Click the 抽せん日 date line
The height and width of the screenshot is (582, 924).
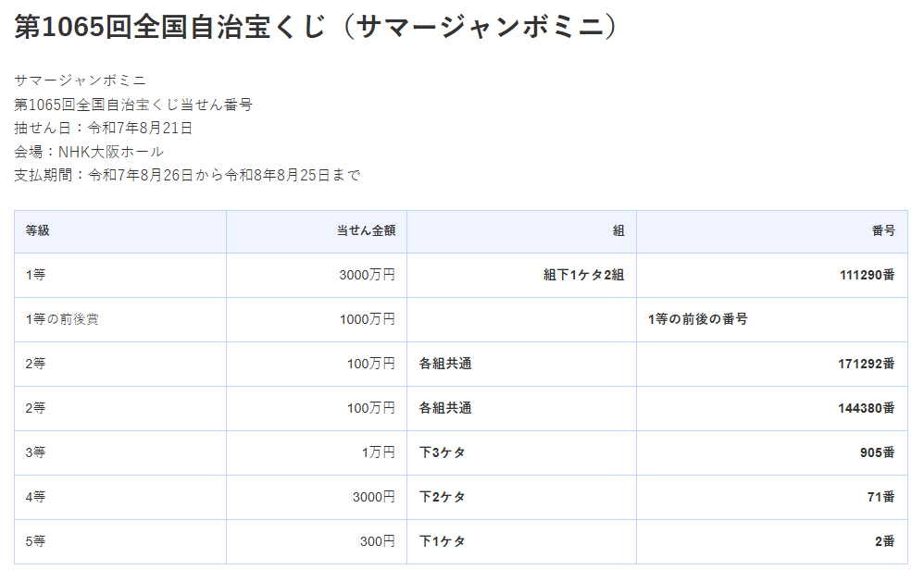pyautogui.click(x=104, y=128)
